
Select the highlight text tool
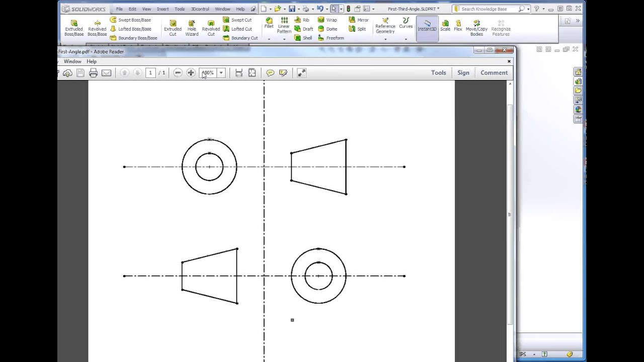click(283, 73)
